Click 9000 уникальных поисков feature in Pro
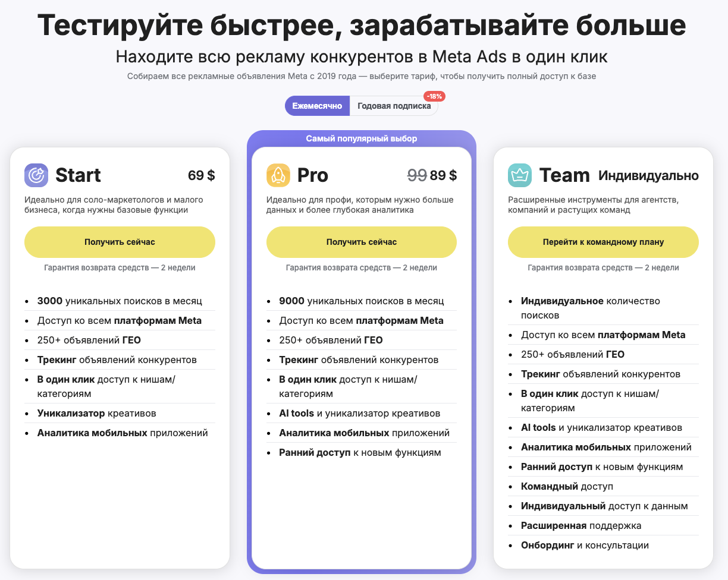The width and height of the screenshot is (728, 580). pyautogui.click(x=362, y=301)
